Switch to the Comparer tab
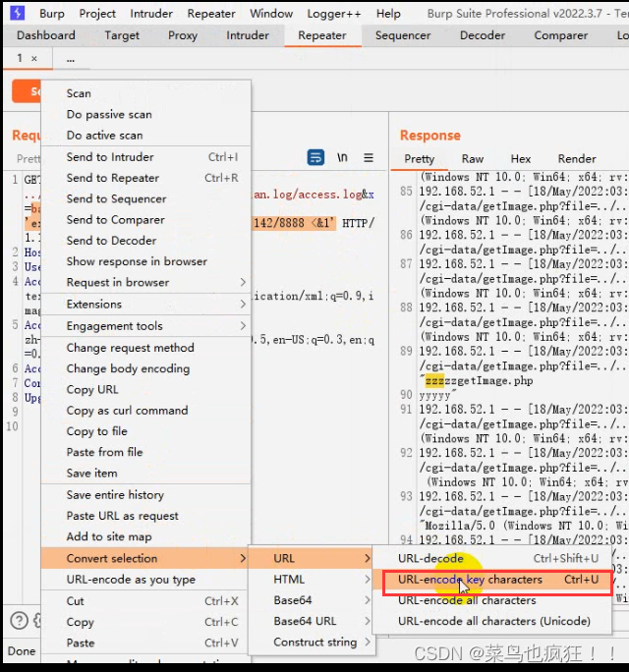Image resolution: width=629 pixels, height=672 pixels. [561, 35]
